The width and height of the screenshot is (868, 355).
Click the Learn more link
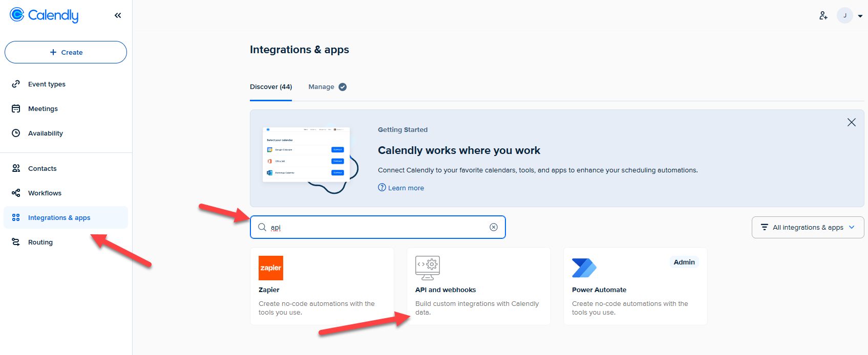[406, 188]
